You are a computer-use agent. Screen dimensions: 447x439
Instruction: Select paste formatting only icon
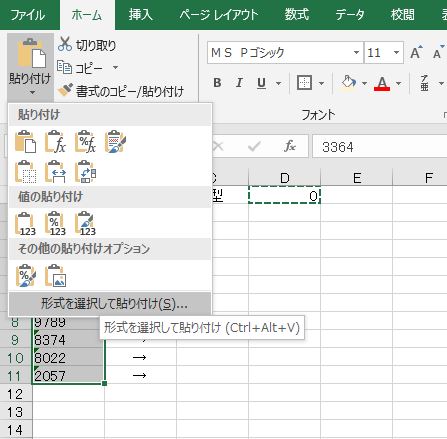(26, 276)
